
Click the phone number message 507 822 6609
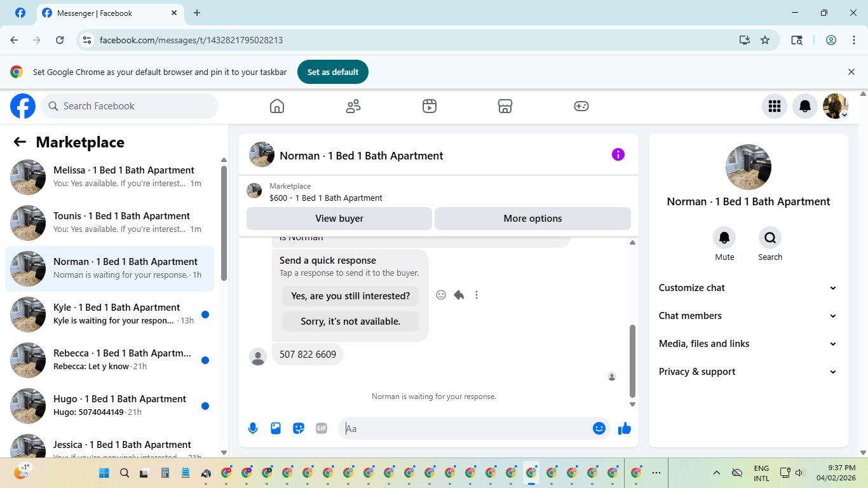tap(308, 355)
